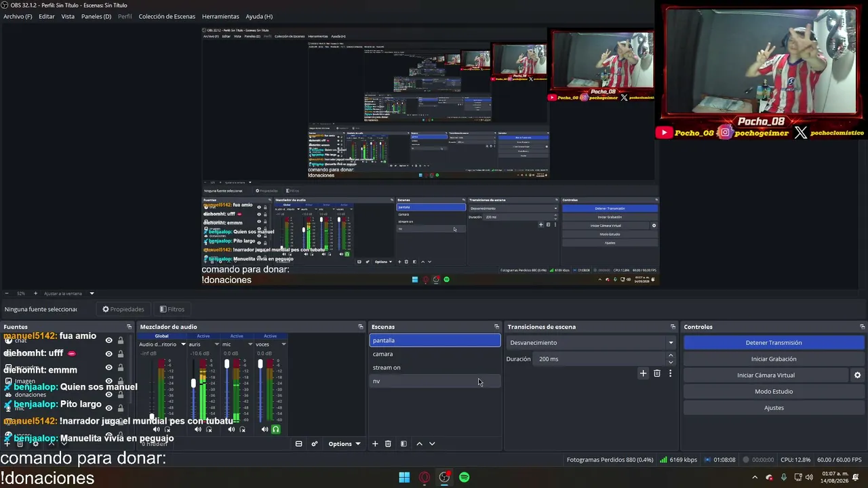
Task: Open the Herramientas menu
Action: pyautogui.click(x=220, y=16)
